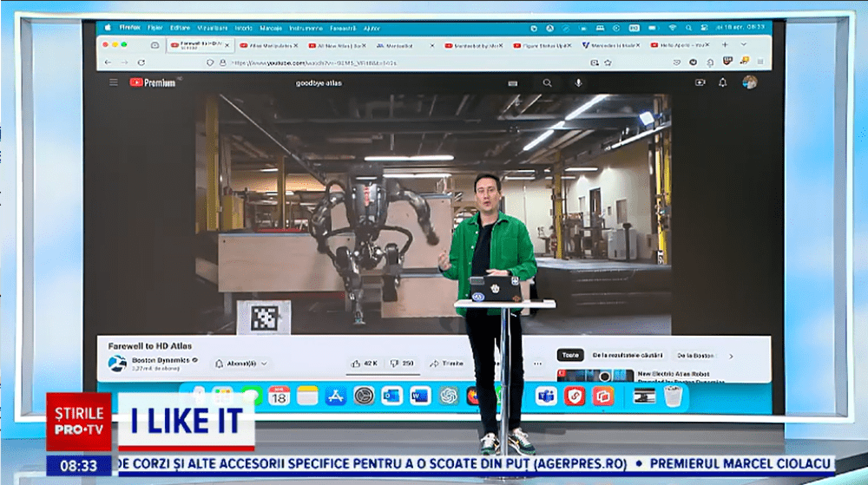
Task: Open Spotlight search in menu bar
Action: click(x=688, y=27)
